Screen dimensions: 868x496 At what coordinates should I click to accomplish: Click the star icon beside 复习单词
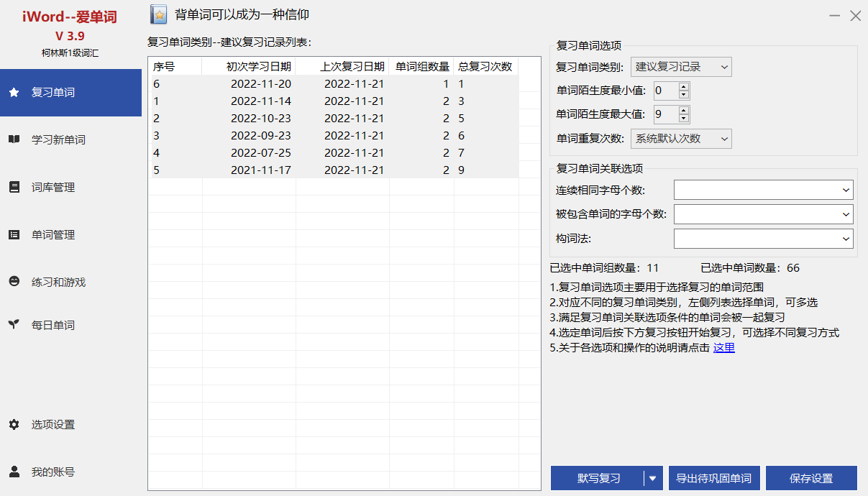pos(14,93)
